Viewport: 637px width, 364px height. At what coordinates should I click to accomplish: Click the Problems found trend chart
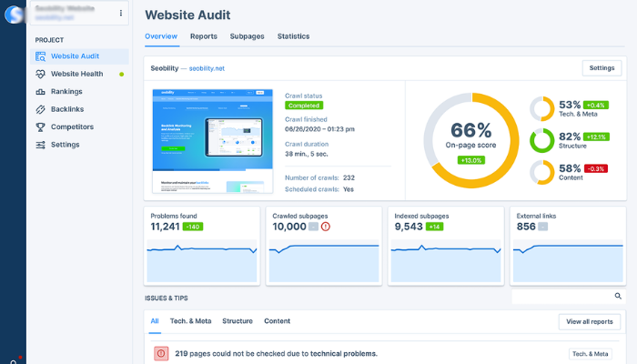click(x=202, y=261)
